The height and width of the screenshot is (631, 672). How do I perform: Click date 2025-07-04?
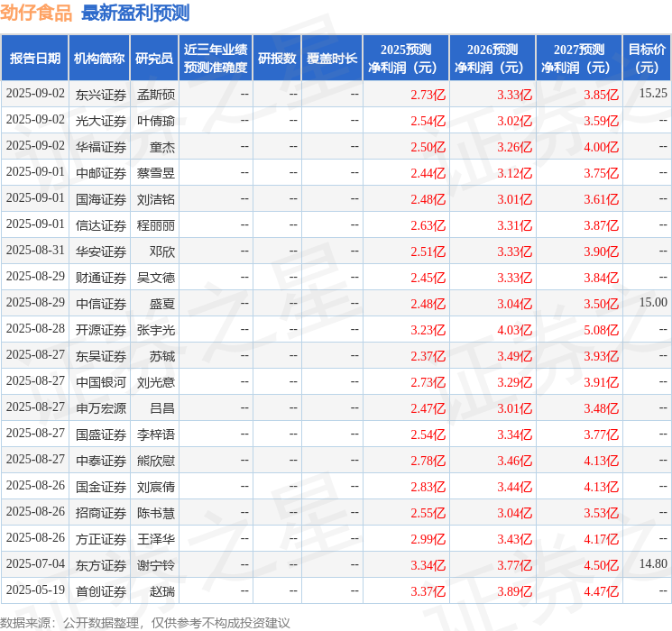(x=35, y=563)
